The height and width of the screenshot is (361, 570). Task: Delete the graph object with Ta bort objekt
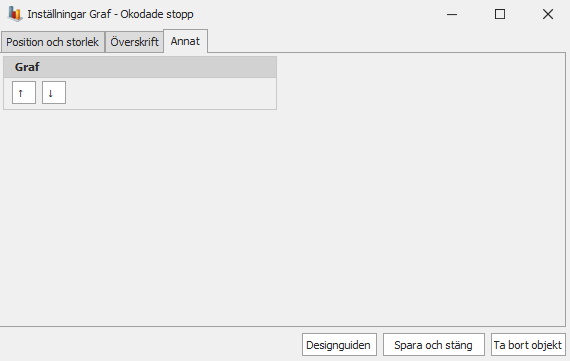528,345
